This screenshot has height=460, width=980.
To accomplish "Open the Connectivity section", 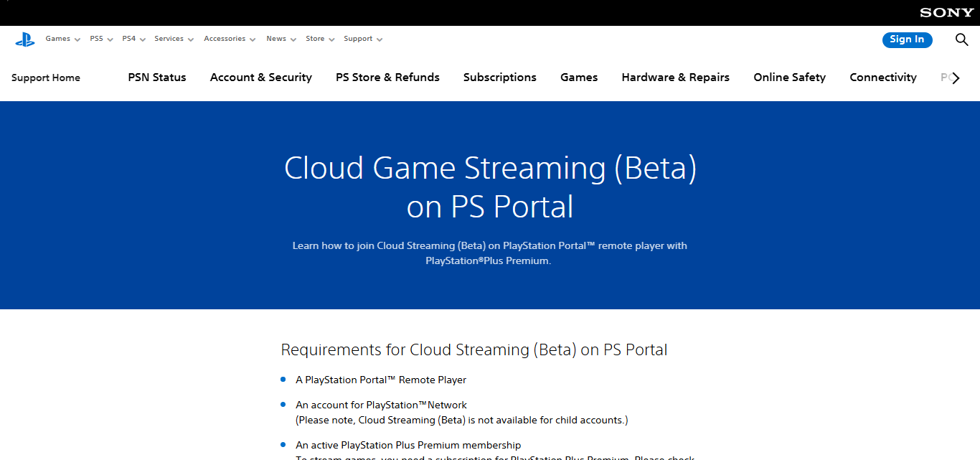I will [x=883, y=78].
